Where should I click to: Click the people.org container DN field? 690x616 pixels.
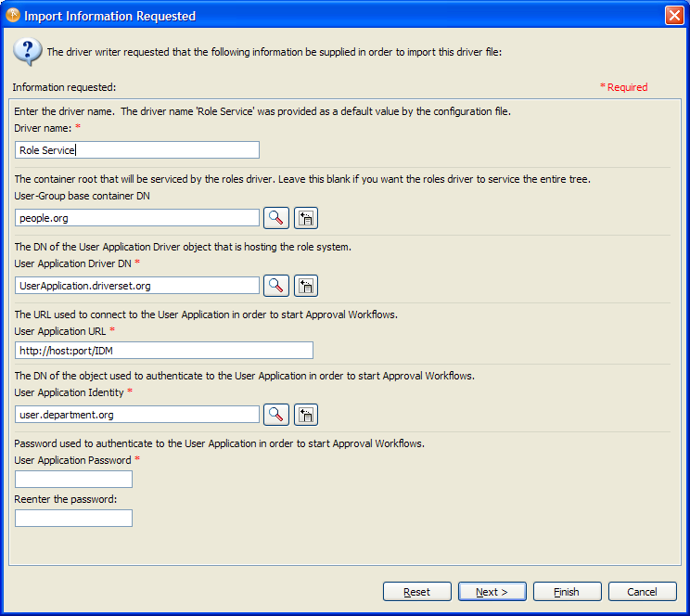click(x=137, y=218)
